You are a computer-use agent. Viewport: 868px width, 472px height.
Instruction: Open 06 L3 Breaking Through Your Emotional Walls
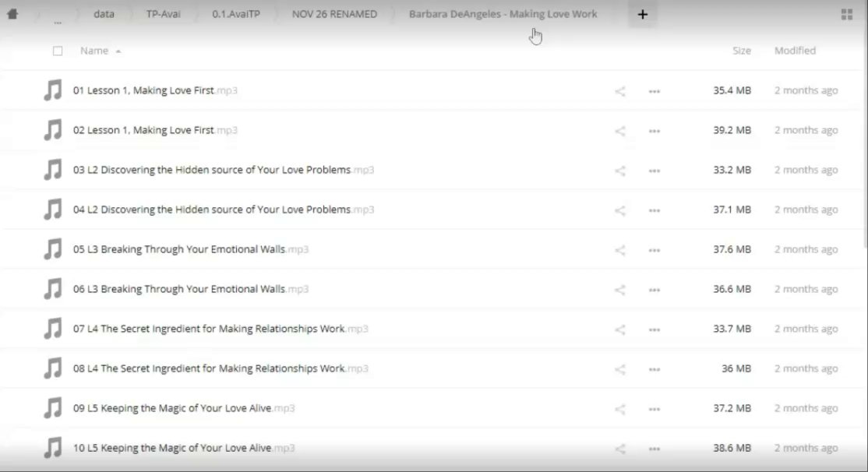[x=179, y=289]
